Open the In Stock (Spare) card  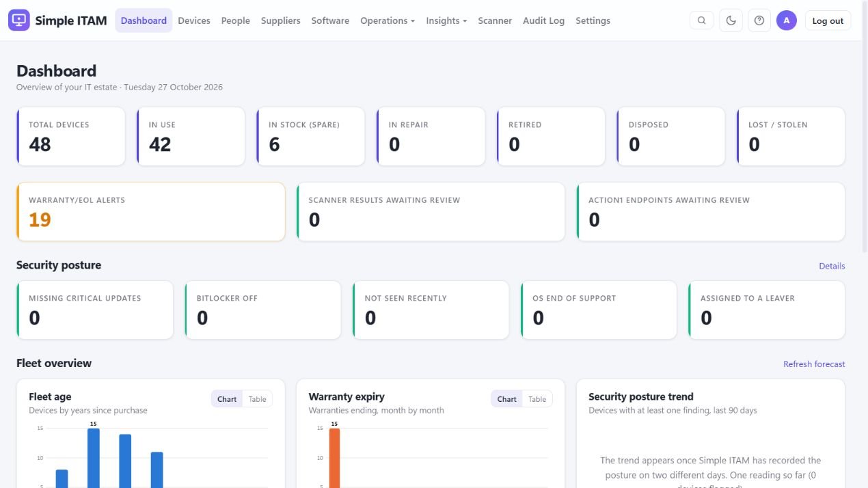pyautogui.click(x=311, y=136)
